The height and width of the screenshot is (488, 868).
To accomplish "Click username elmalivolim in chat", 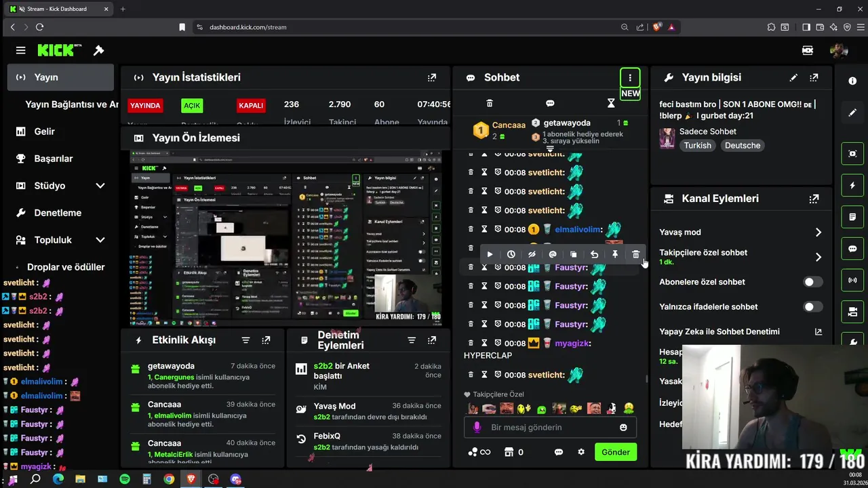I will (578, 230).
